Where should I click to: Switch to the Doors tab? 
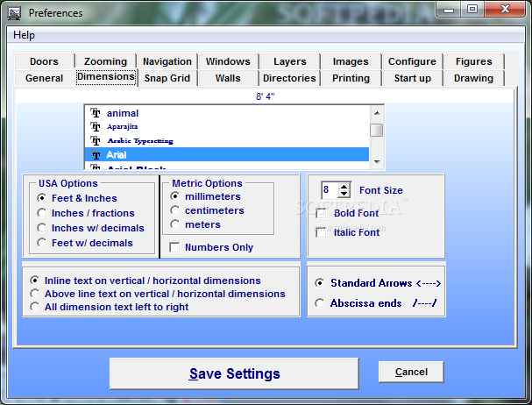44,61
